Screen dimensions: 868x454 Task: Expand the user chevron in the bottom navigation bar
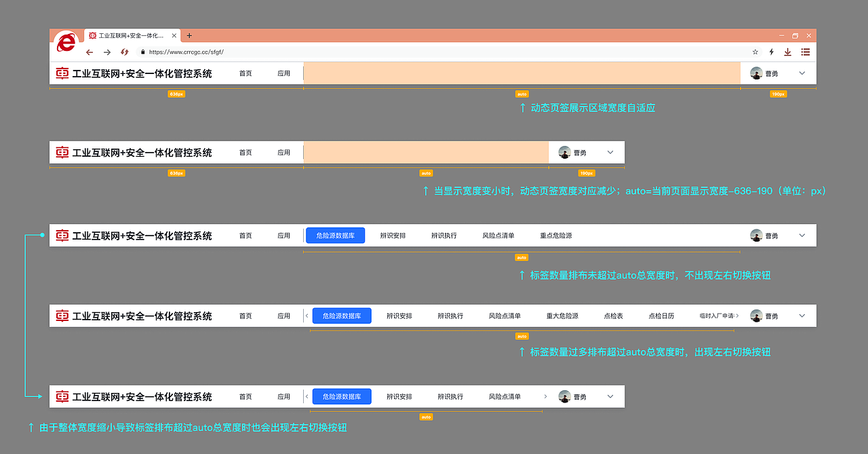tap(608, 396)
